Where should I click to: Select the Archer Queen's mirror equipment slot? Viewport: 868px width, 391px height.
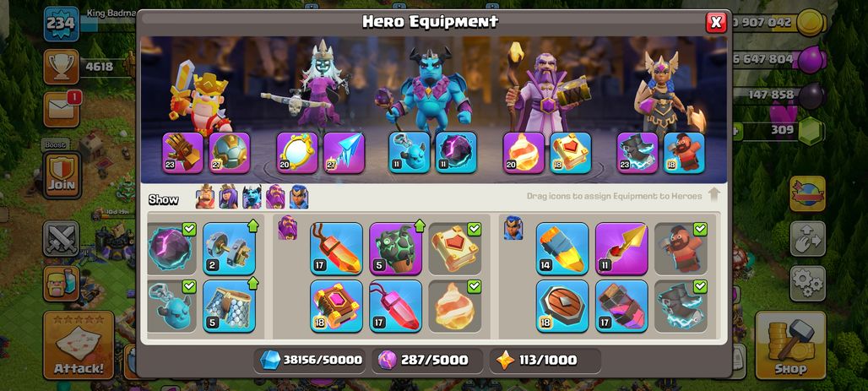[x=297, y=153]
